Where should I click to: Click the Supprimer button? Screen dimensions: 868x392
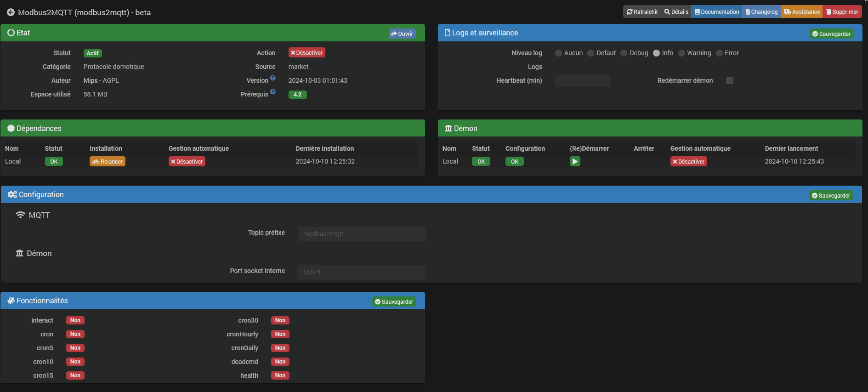(x=842, y=12)
